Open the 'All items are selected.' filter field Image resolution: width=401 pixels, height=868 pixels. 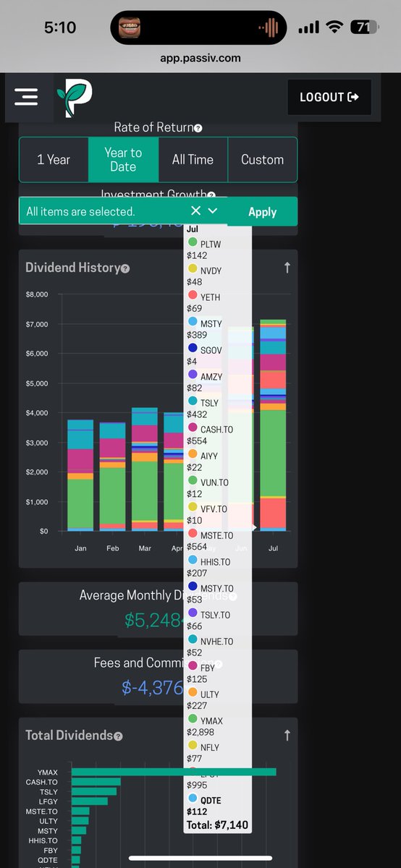123,212
